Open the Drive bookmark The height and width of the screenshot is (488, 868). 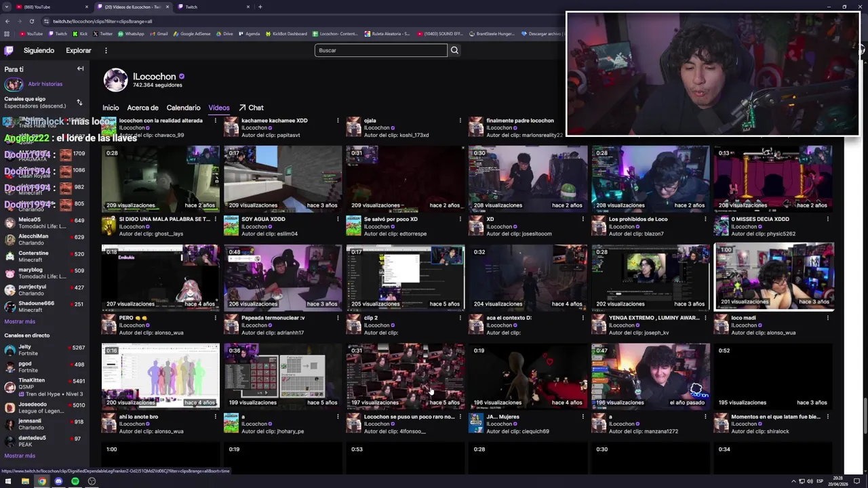(x=224, y=34)
